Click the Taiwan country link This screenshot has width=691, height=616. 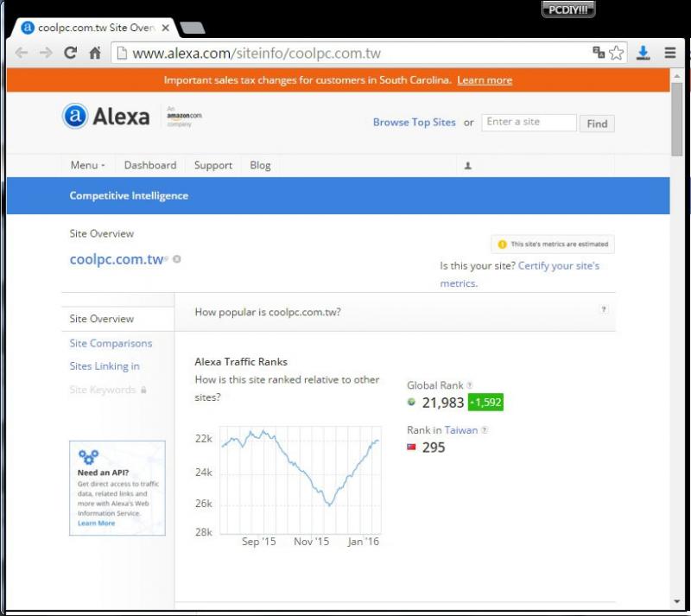pos(461,430)
